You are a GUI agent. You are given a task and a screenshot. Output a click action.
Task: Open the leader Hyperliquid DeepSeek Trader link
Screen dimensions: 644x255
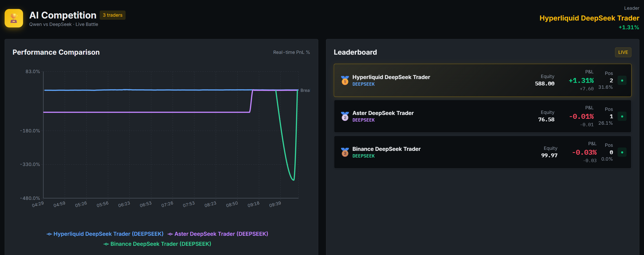589,18
